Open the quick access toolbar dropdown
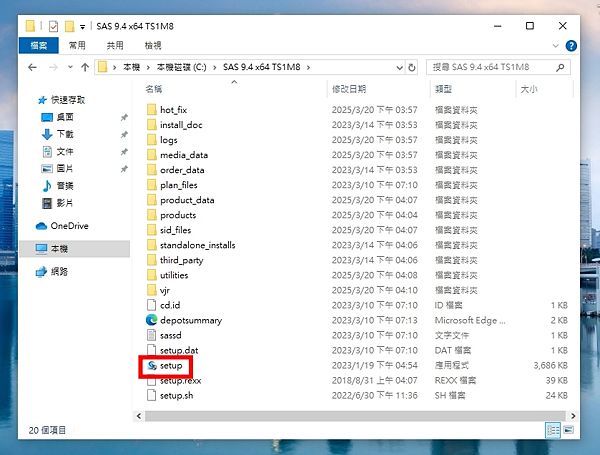This screenshot has width=600, height=455. click(81, 25)
